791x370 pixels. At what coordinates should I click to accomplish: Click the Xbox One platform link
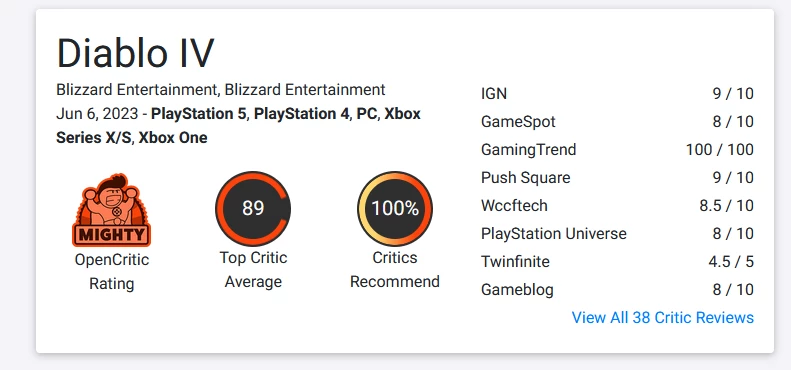[x=173, y=138]
